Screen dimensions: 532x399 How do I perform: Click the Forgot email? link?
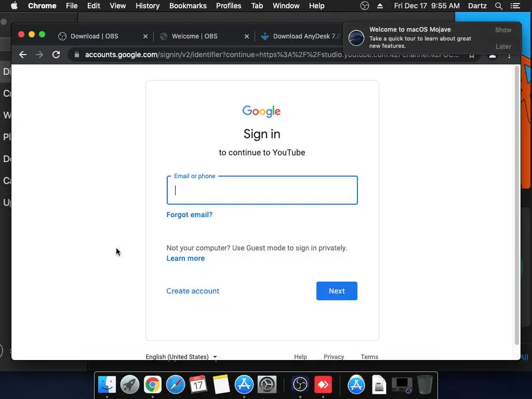(189, 215)
